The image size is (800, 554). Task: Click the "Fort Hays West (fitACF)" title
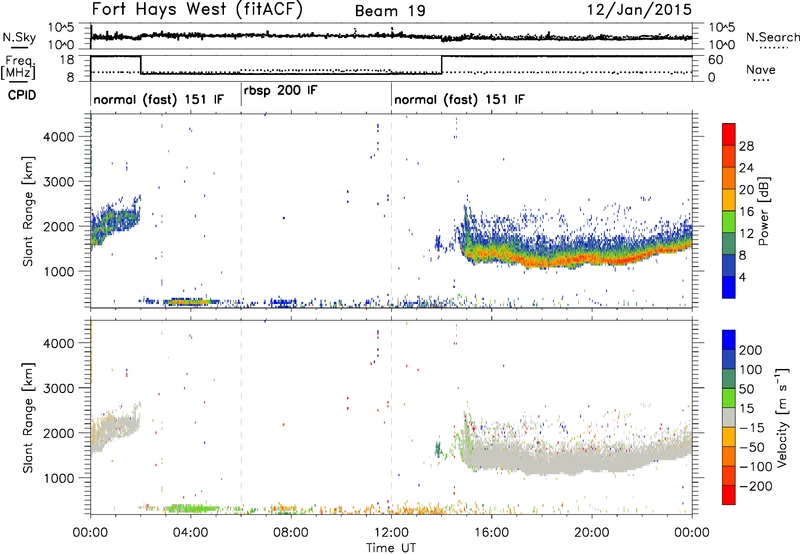pos(197,10)
